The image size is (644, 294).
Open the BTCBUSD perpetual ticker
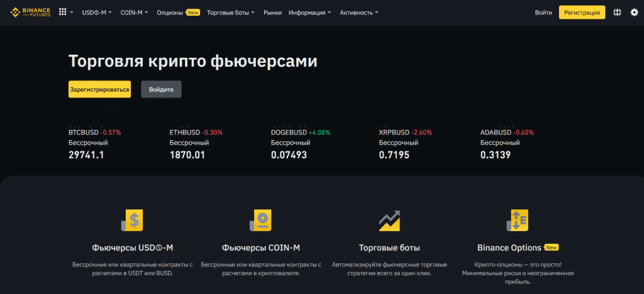(95, 143)
